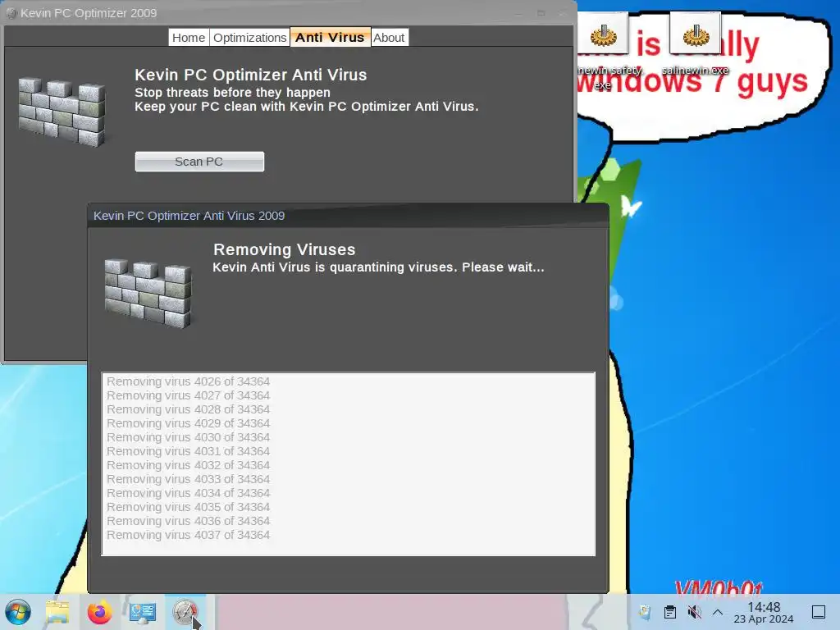Viewport: 840px width, 630px height.
Task: Open the Optimizations tab
Action: (x=249, y=38)
